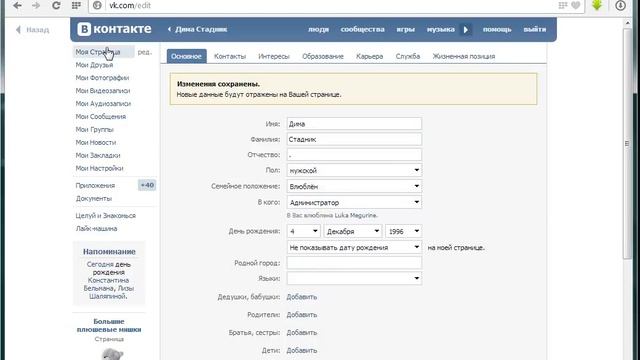Open Документы in sidebar

tap(93, 198)
